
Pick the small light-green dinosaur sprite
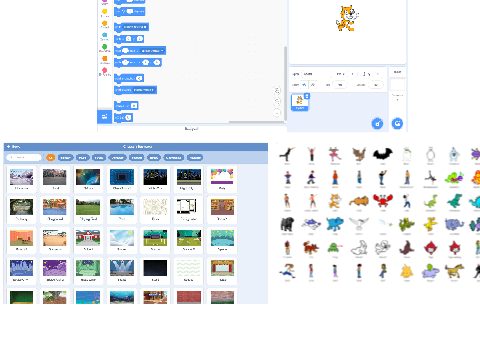click(430, 201)
